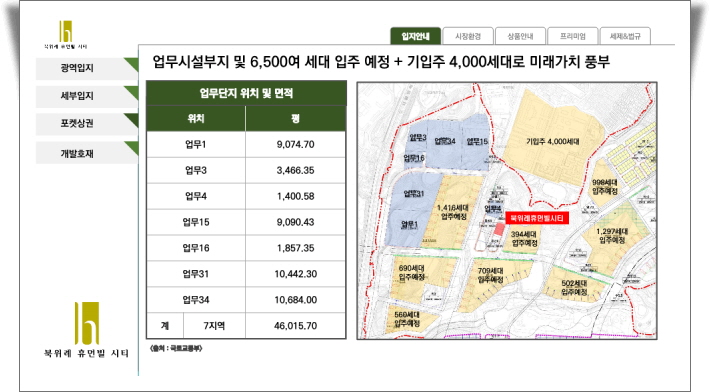Image resolution: width=710 pixels, height=392 pixels.
Task: Click the 7지역 total cell
Action: 214,325
